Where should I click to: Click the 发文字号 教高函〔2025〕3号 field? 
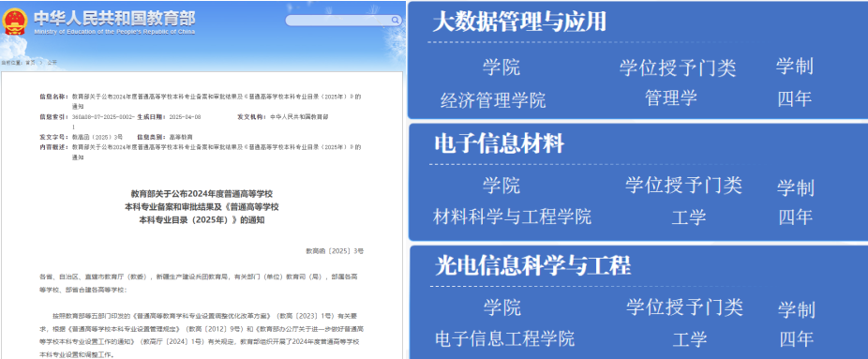point(82,137)
